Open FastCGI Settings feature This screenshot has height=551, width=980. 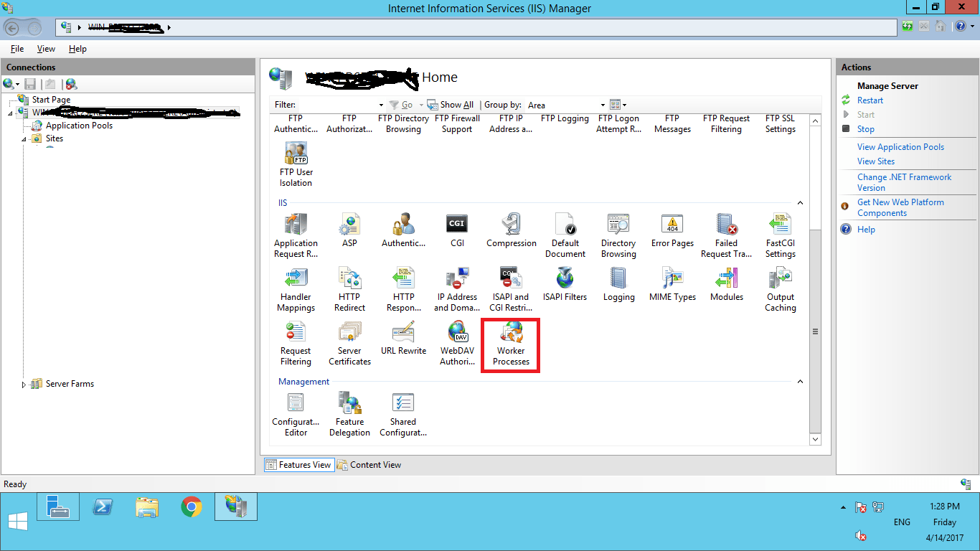[x=780, y=235]
